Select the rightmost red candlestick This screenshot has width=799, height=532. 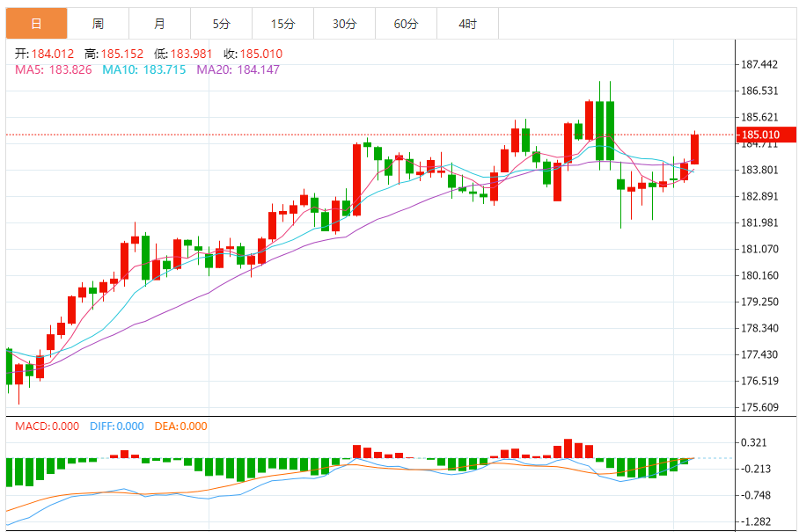coord(694,149)
